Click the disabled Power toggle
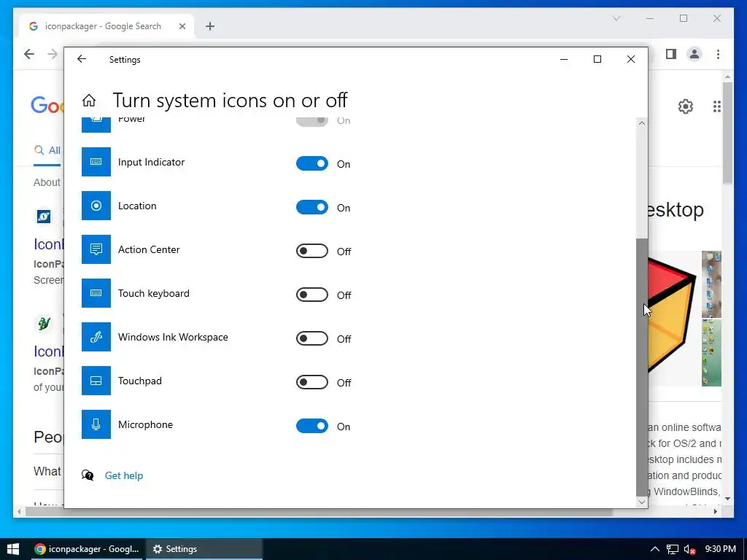747x560 pixels. (x=312, y=122)
